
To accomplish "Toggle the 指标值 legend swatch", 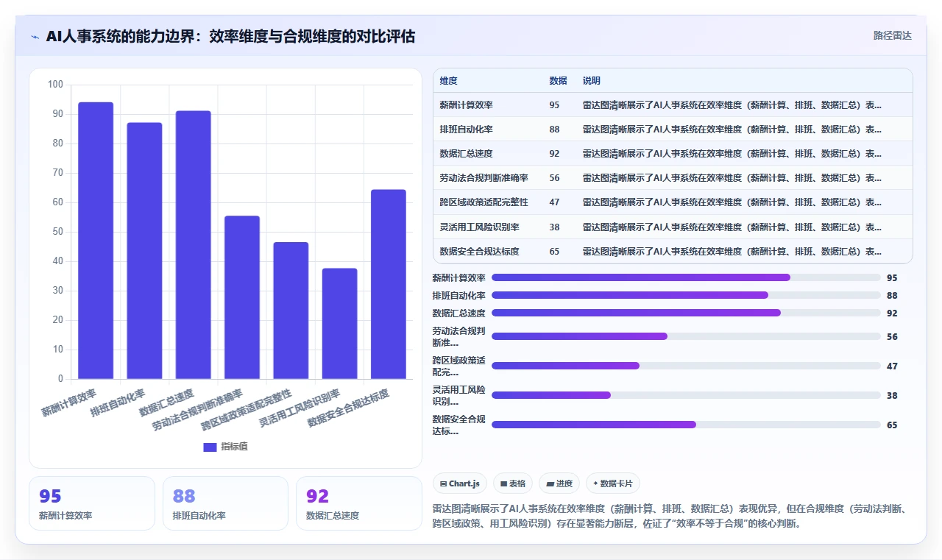I will pos(210,447).
